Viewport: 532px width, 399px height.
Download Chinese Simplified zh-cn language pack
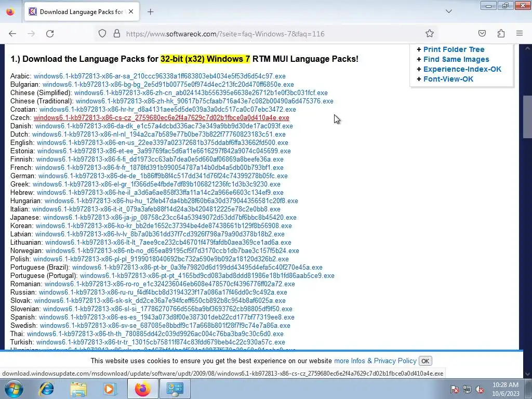coord(201,92)
